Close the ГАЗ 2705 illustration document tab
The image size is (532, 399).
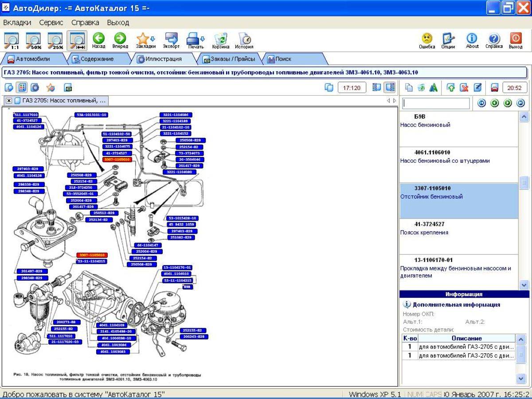[9, 101]
